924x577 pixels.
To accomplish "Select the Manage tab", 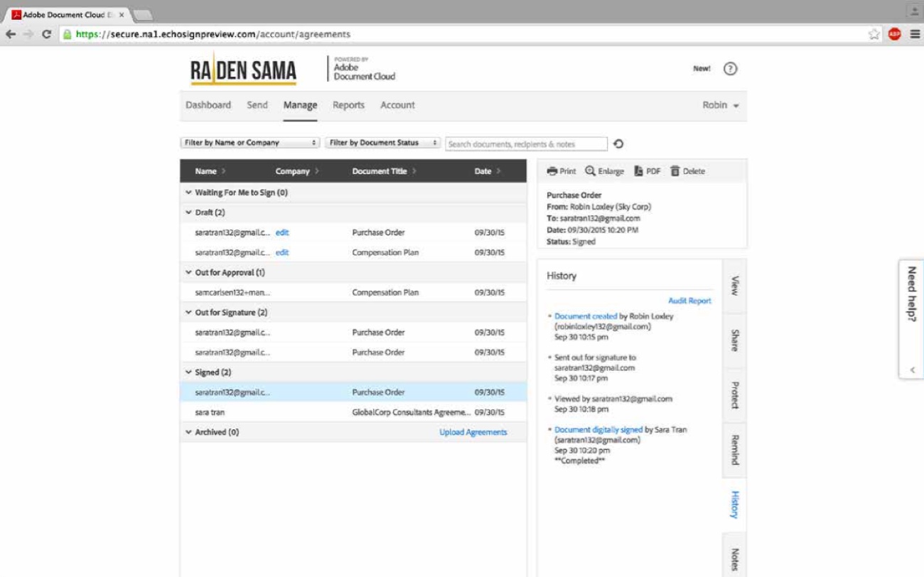I will pos(300,105).
